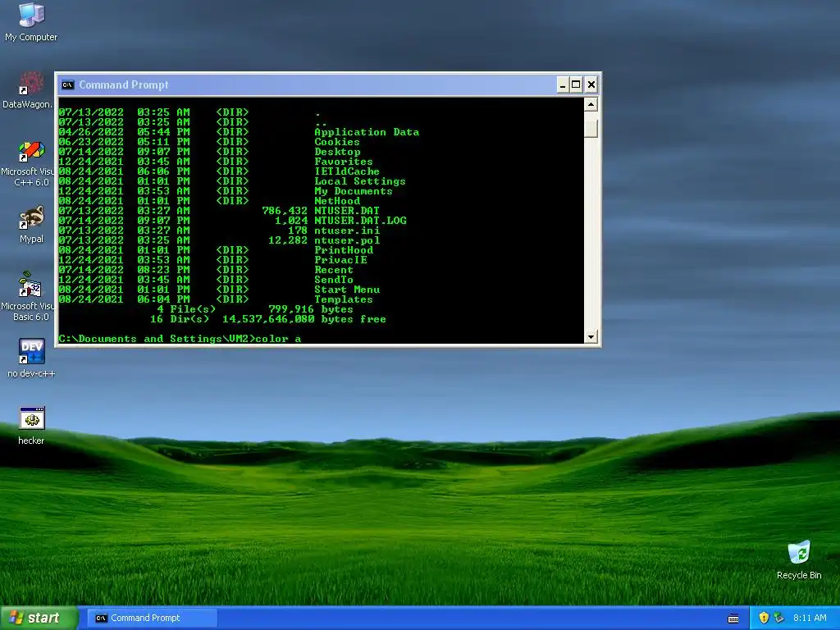Viewport: 840px width, 630px height.
Task: Click the 'NetHood' directory entry
Action: (x=337, y=201)
